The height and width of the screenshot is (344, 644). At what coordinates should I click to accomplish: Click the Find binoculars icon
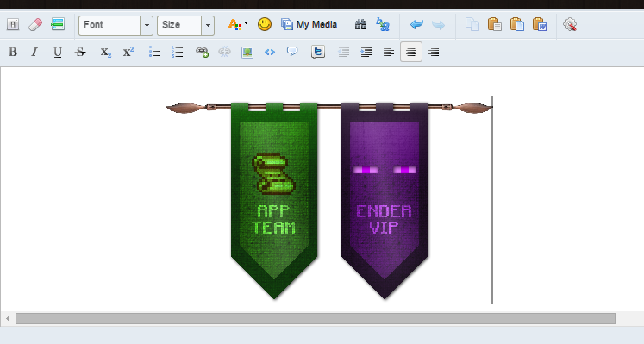click(x=360, y=25)
